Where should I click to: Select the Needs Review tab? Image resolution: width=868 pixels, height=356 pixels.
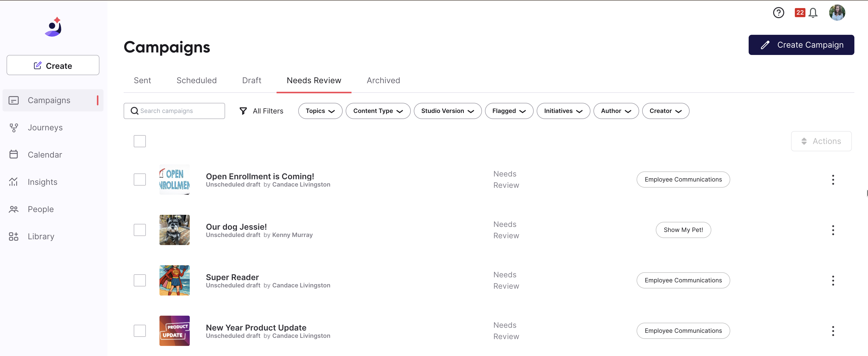point(314,80)
